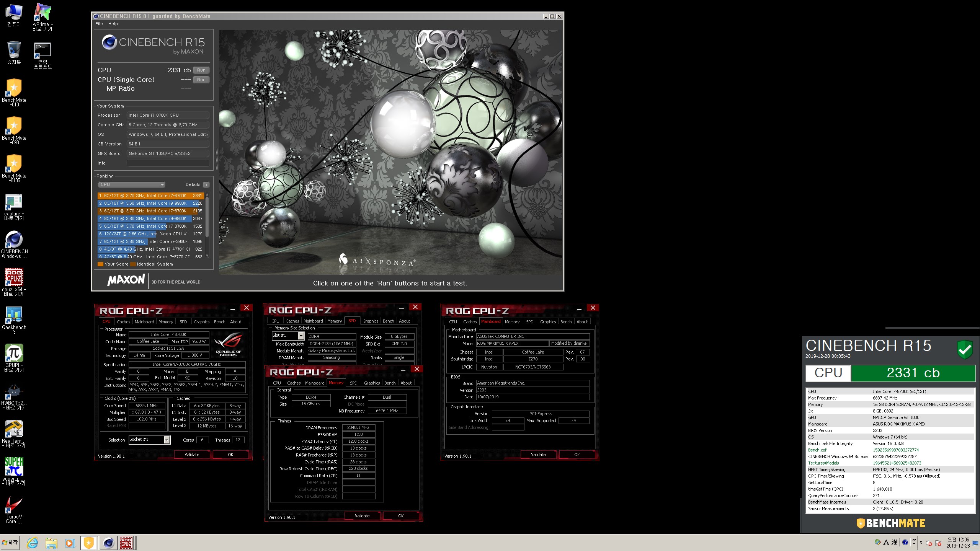Launch the BenchMate -010 shortcut
Viewport: 980px width, 551px height.
14,93
